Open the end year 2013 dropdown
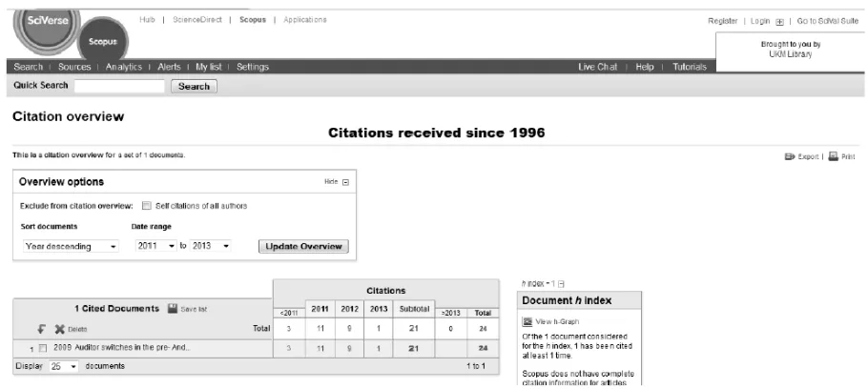Image resolution: width=868 pixels, height=389 pixels. point(211,246)
